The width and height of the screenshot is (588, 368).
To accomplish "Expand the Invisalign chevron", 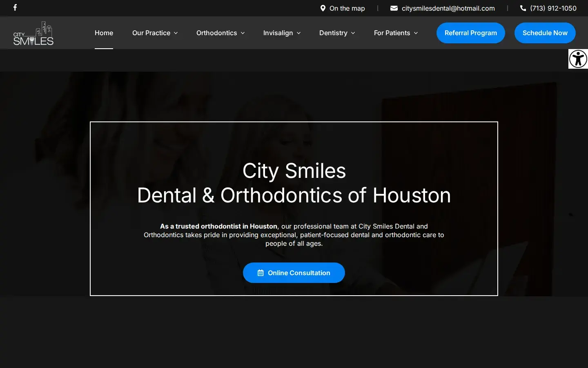I will pos(298,33).
